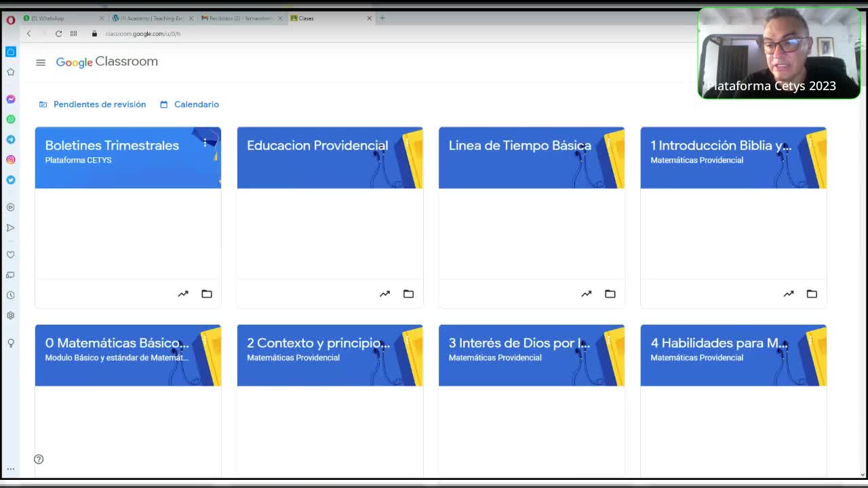Click the Plataforma CETYS subtitle text

[x=78, y=160]
